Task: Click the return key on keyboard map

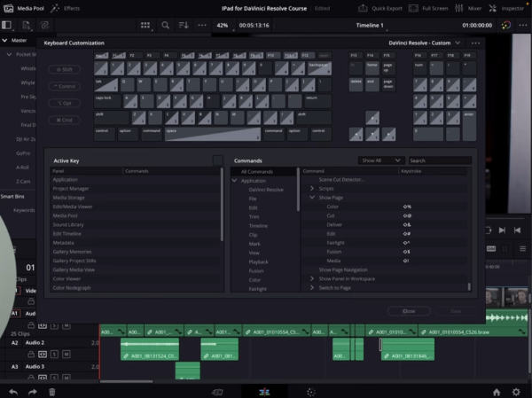Action: tap(317, 101)
